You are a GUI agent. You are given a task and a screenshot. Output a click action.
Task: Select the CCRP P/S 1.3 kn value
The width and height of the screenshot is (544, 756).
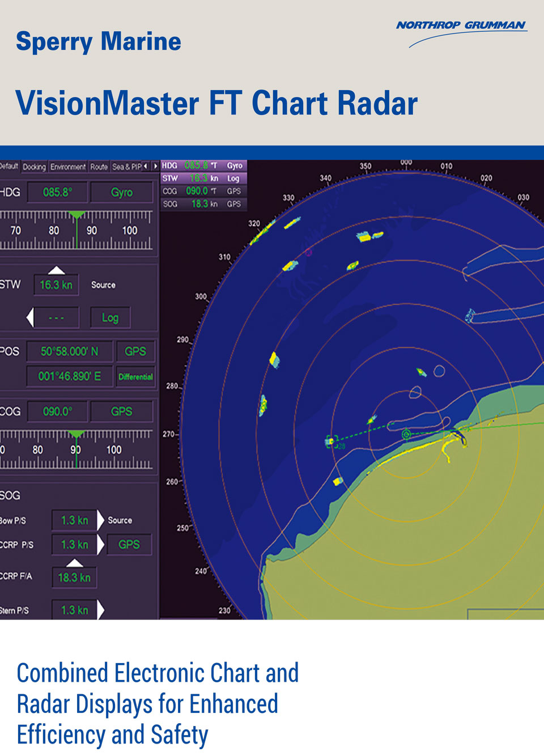pos(74,545)
